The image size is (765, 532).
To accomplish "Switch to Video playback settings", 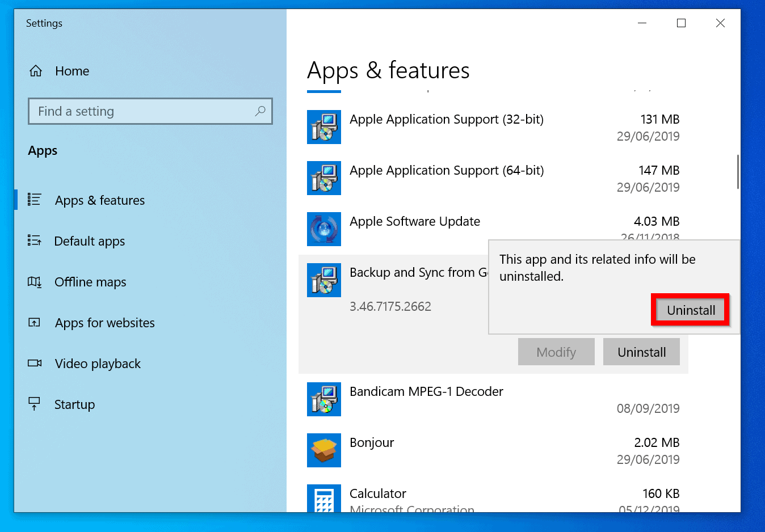I will (98, 364).
